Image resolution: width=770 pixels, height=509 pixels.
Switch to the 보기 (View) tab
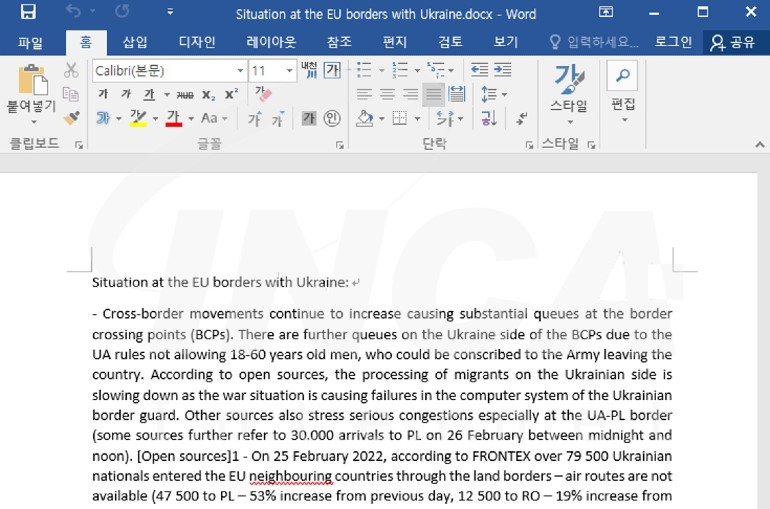click(505, 42)
